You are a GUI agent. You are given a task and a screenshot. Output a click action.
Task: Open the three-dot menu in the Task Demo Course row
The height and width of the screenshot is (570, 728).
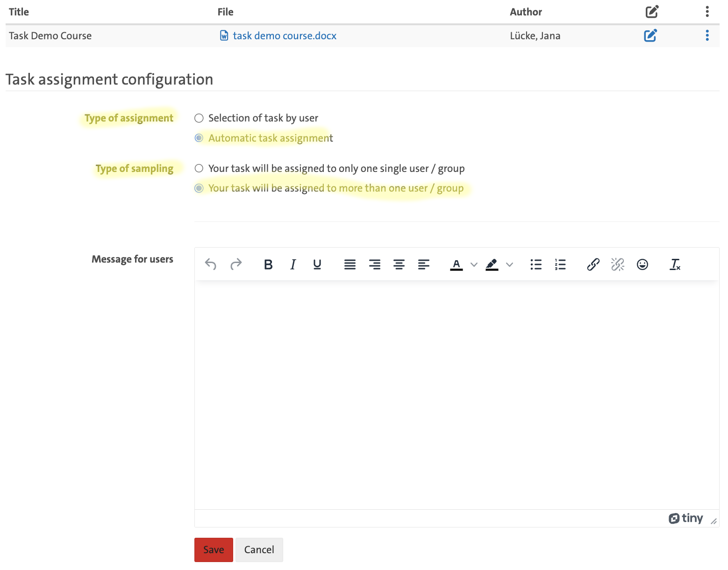point(707,36)
